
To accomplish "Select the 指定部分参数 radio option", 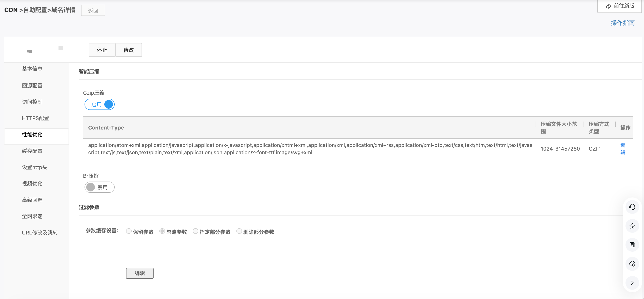I will (x=196, y=231).
